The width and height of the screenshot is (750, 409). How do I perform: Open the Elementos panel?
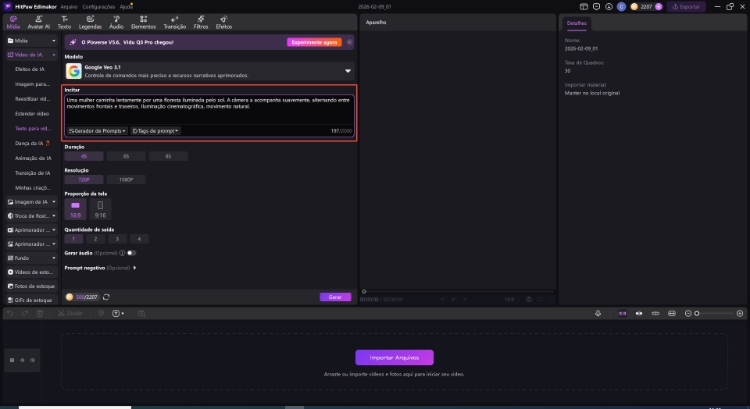coord(143,22)
